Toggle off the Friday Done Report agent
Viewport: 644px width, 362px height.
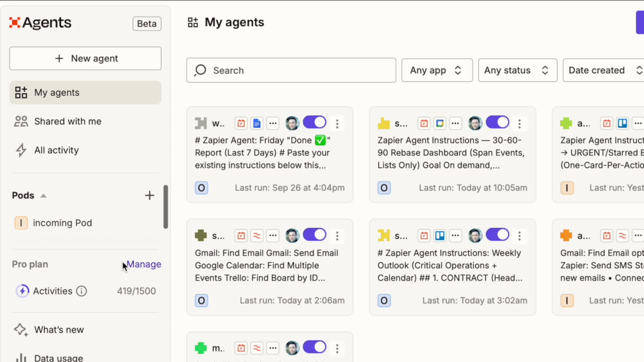point(315,123)
